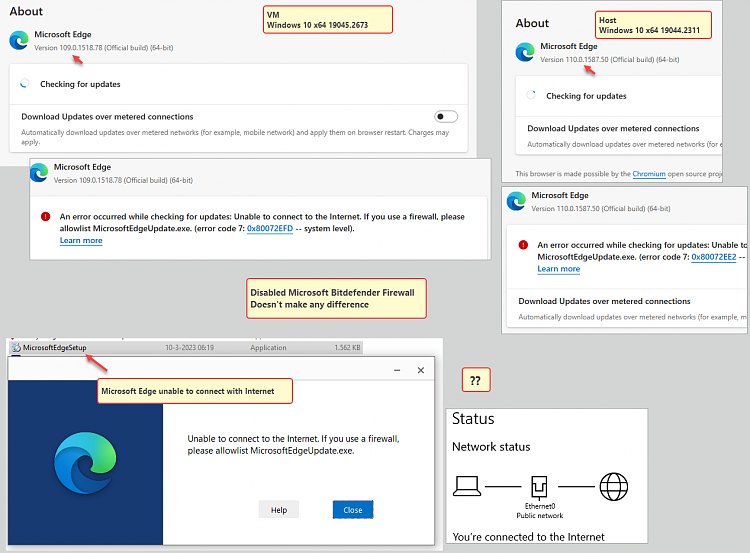Close the Edge setup dialog with X
750x553 pixels.
(x=420, y=370)
